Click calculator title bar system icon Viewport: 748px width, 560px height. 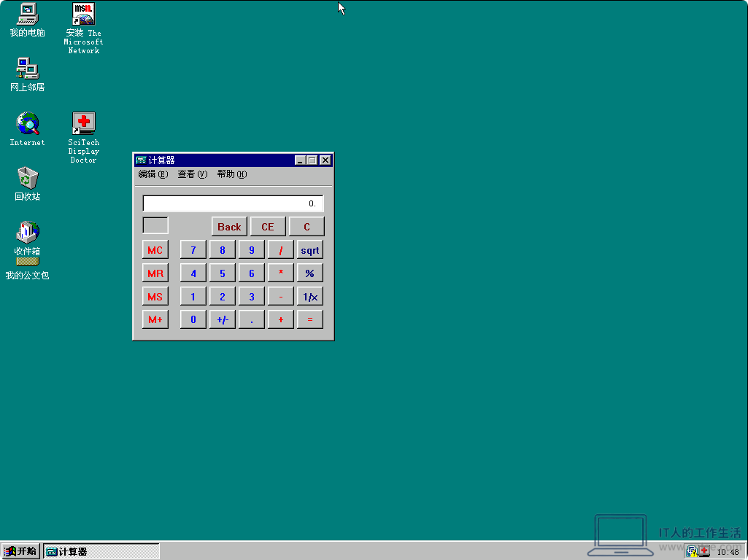pyautogui.click(x=141, y=160)
